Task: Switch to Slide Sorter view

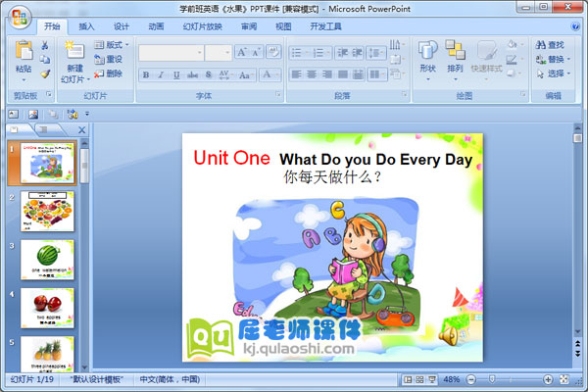Action: point(419,380)
